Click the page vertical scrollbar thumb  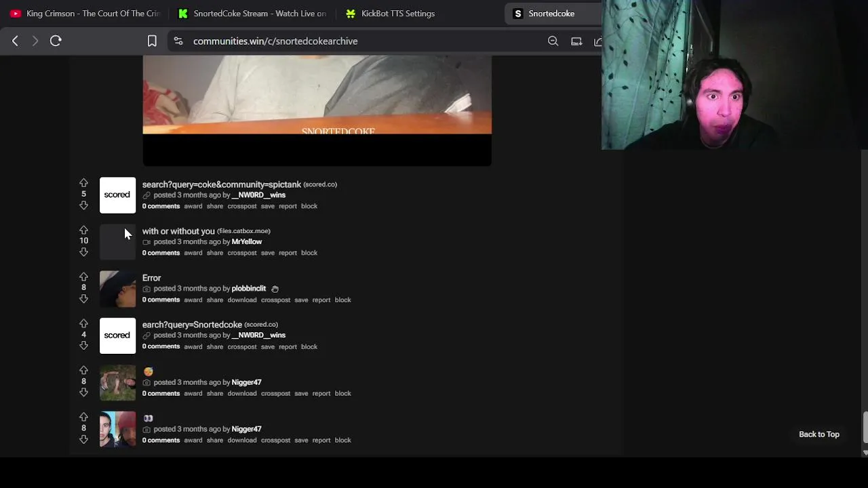864,426
